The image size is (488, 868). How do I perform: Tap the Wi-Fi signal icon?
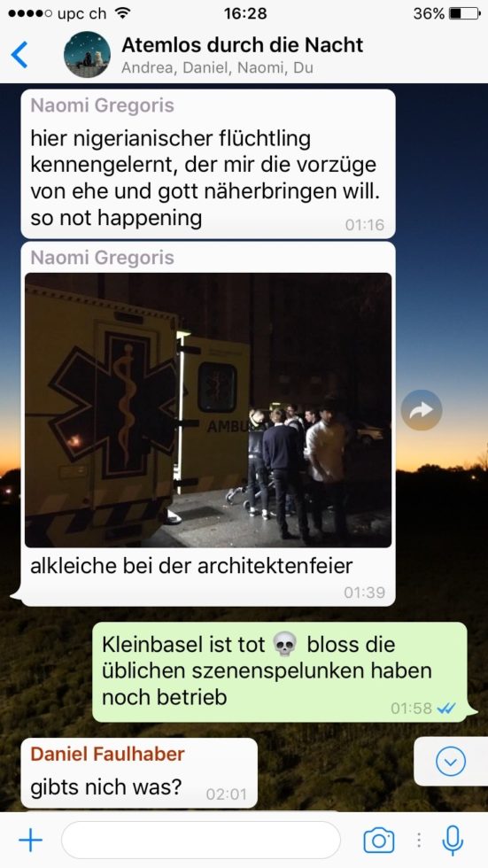pyautogui.click(x=121, y=13)
